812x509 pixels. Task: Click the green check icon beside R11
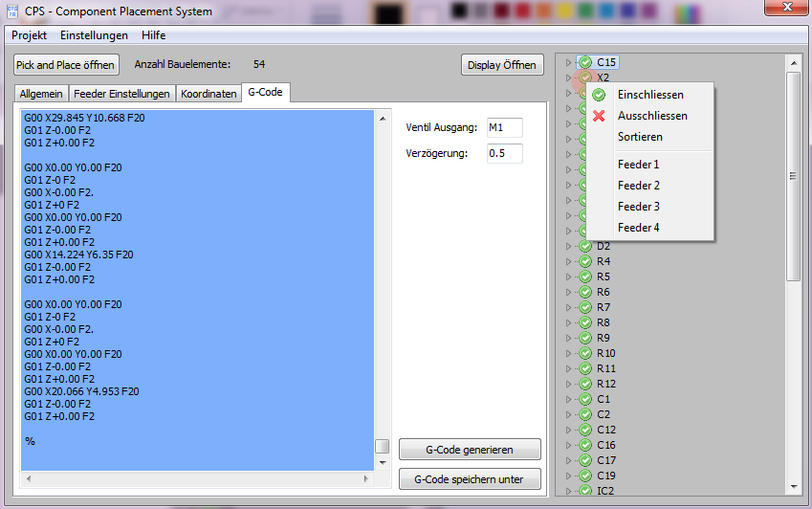(x=585, y=368)
